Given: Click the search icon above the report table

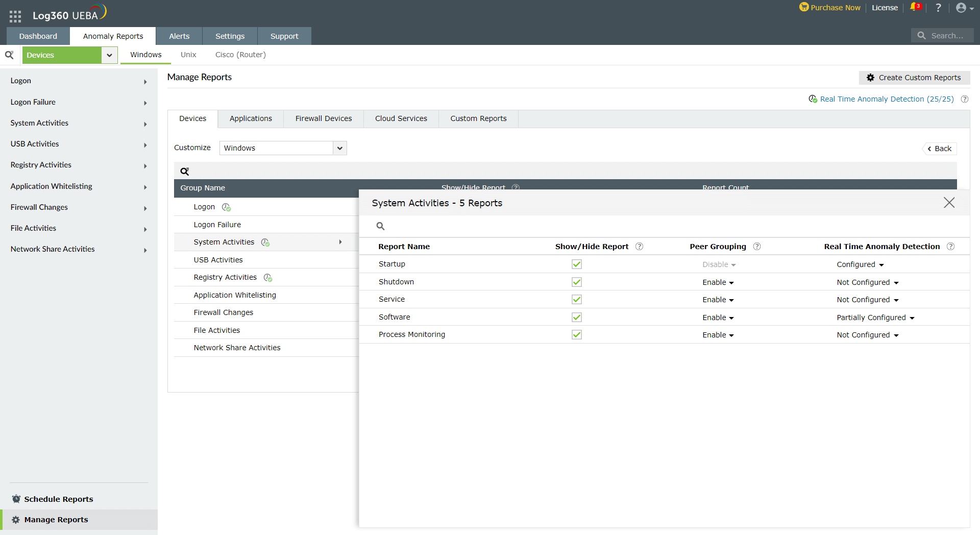Looking at the screenshot, I should pyautogui.click(x=380, y=226).
